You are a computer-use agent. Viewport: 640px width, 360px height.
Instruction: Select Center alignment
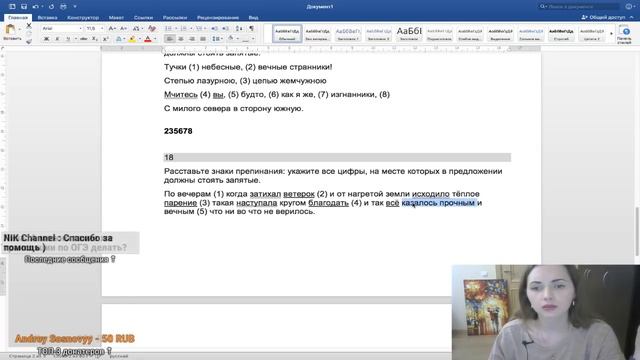[180, 39]
